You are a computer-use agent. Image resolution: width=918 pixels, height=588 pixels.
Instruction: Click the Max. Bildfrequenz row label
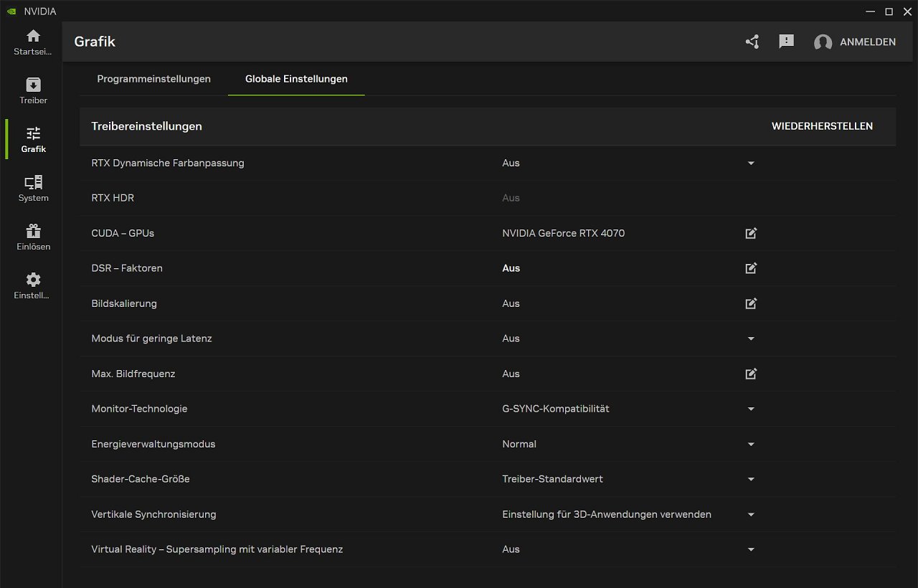tap(133, 374)
